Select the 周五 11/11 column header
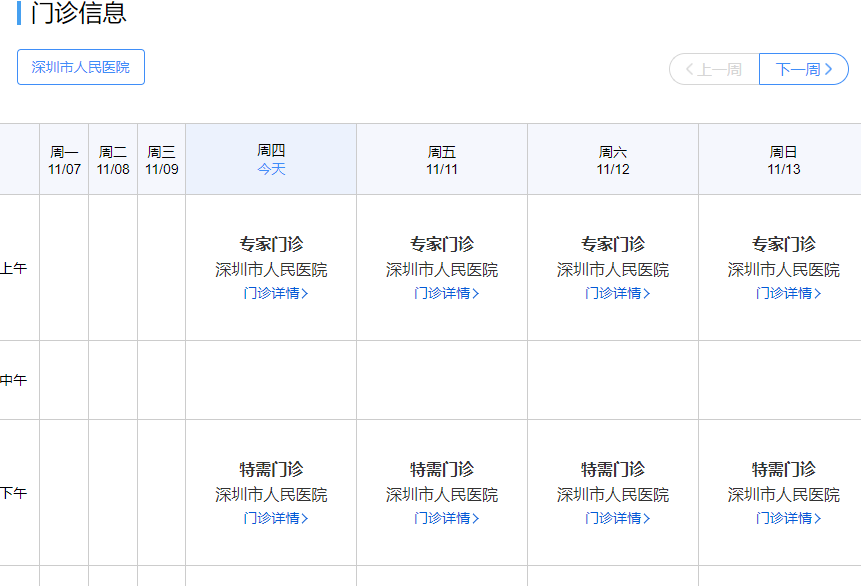Image resolution: width=861 pixels, height=586 pixels. (442, 160)
